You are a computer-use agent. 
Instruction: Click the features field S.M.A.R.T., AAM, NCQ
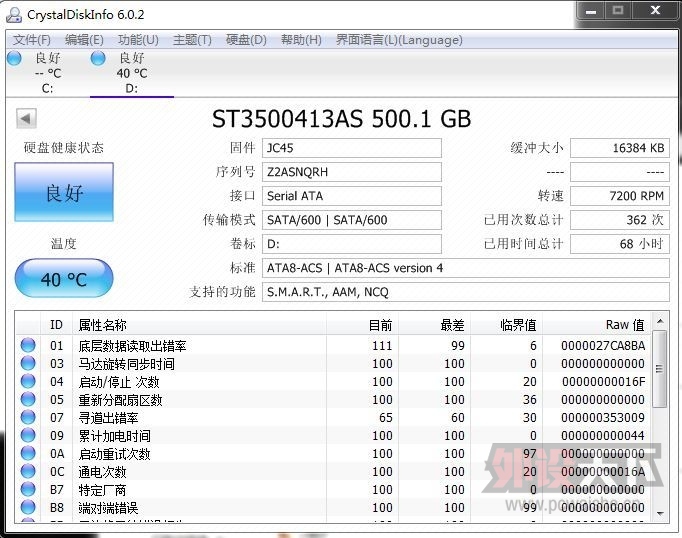[x=465, y=292]
